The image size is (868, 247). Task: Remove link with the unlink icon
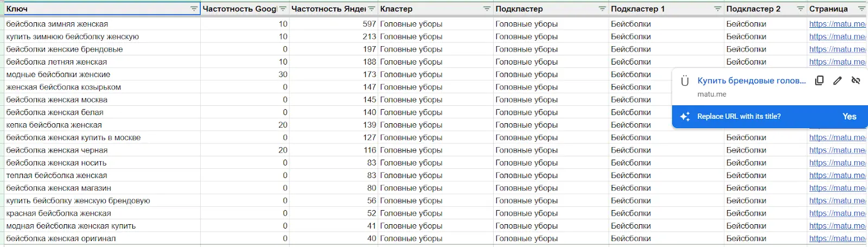856,80
